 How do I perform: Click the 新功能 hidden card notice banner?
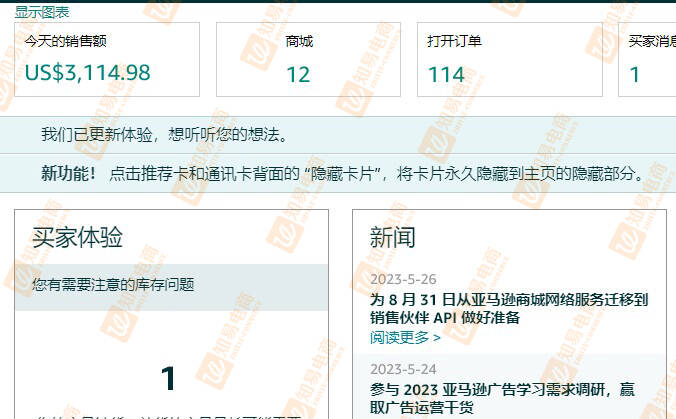pos(338,173)
